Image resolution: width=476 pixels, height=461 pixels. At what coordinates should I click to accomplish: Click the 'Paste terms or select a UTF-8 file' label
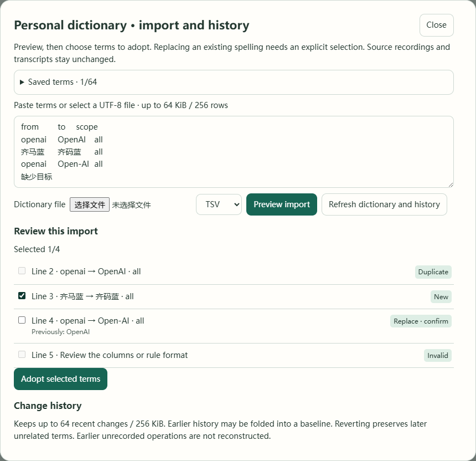tap(121, 105)
